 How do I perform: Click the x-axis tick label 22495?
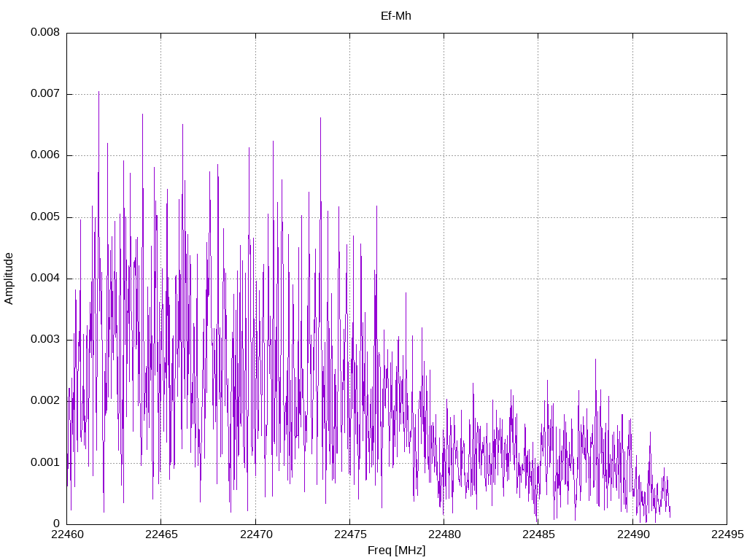pos(727,534)
